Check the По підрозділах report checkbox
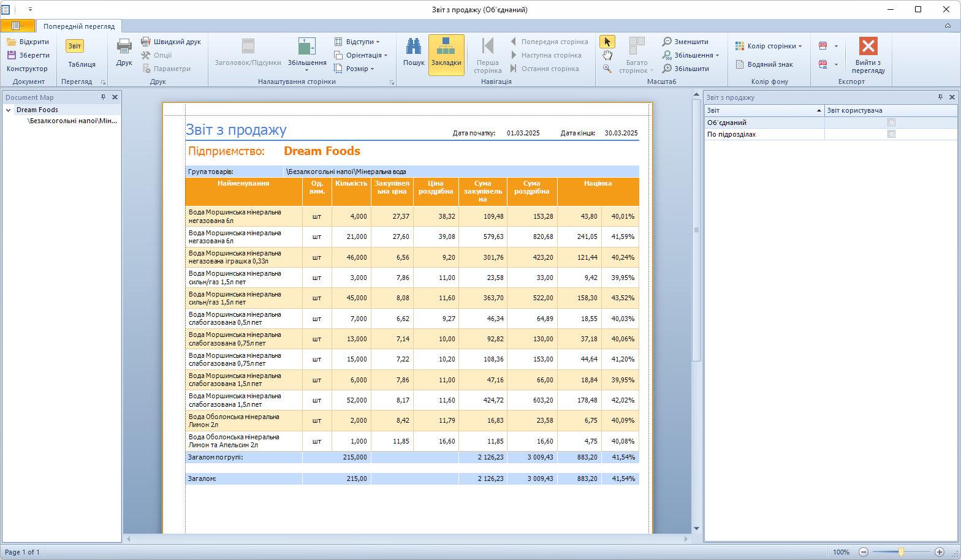961x560 pixels. coord(891,134)
